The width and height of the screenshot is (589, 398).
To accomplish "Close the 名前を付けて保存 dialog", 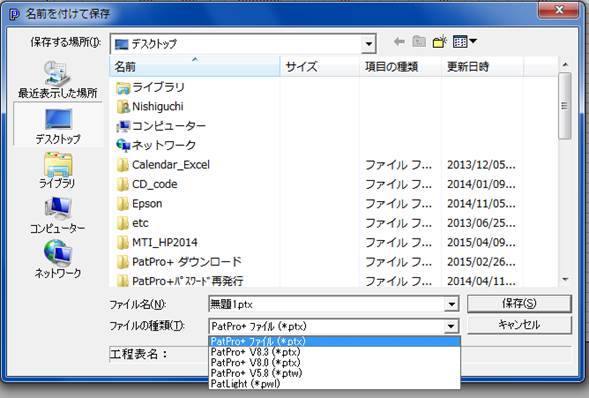I will pos(559,10).
